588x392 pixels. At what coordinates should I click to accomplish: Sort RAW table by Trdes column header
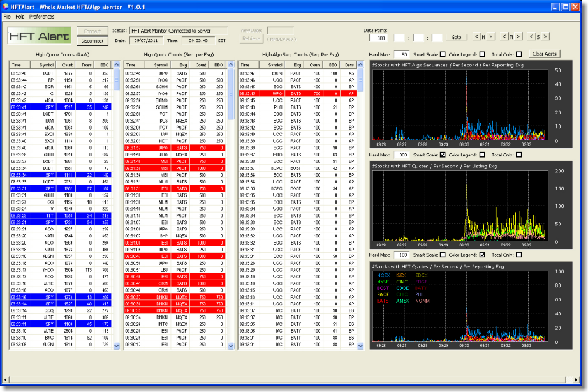(85, 65)
